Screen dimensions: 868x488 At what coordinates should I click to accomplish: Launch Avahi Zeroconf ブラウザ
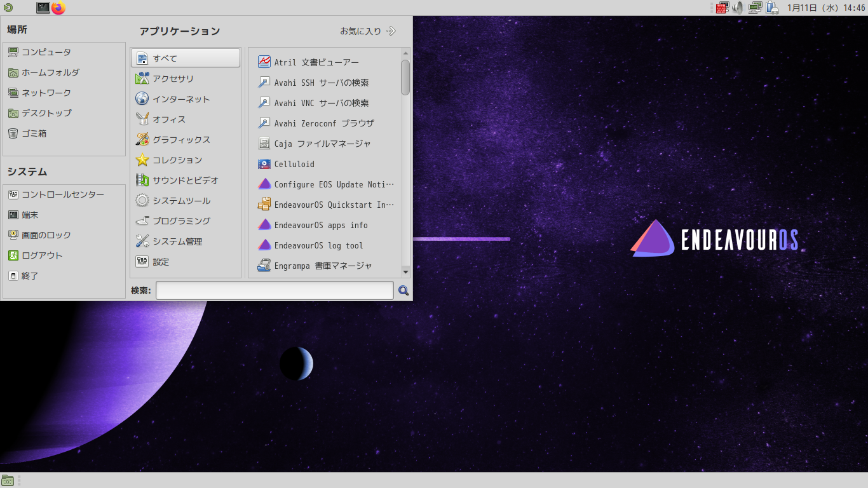325,123
